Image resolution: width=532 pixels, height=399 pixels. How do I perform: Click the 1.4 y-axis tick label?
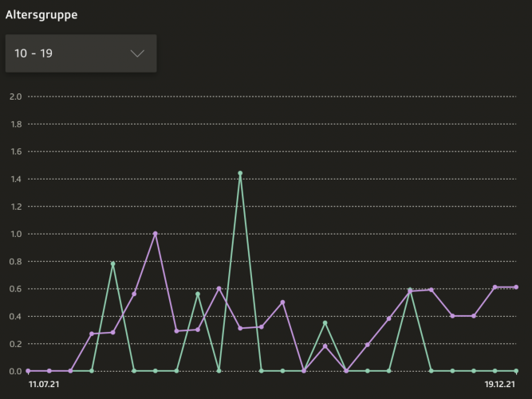(x=14, y=179)
